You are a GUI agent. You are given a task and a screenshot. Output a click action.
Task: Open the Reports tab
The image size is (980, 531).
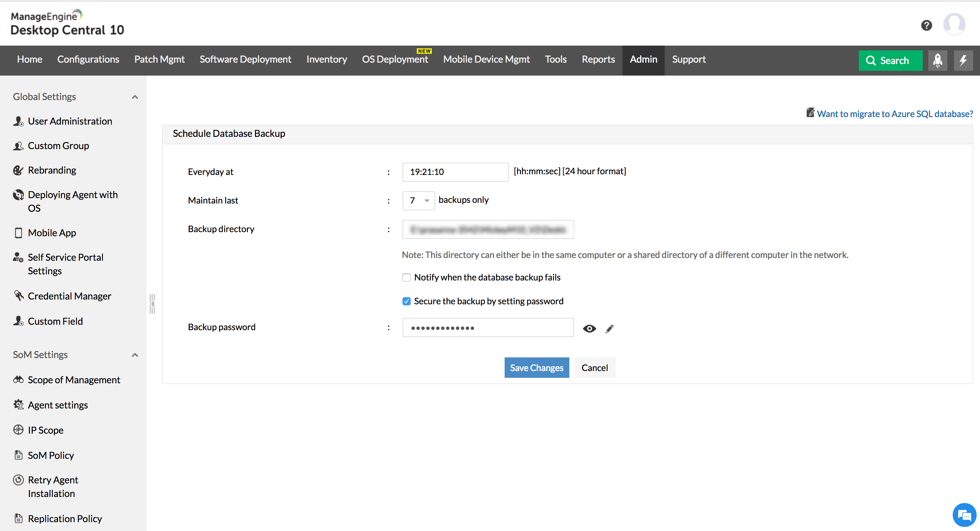[x=598, y=59]
